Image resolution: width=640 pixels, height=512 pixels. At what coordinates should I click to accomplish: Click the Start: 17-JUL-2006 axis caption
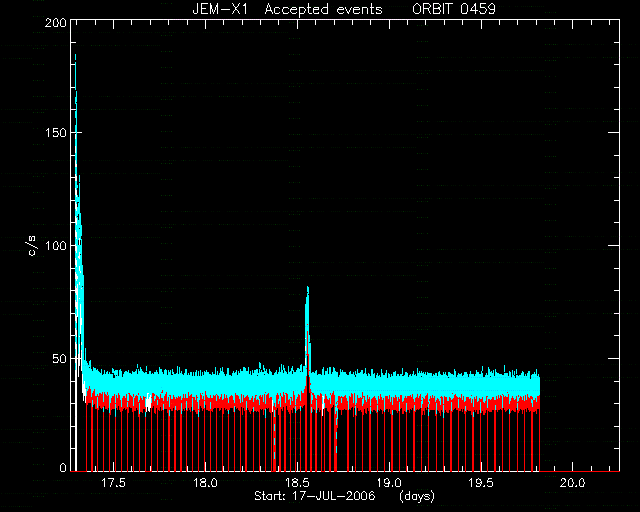point(315,496)
